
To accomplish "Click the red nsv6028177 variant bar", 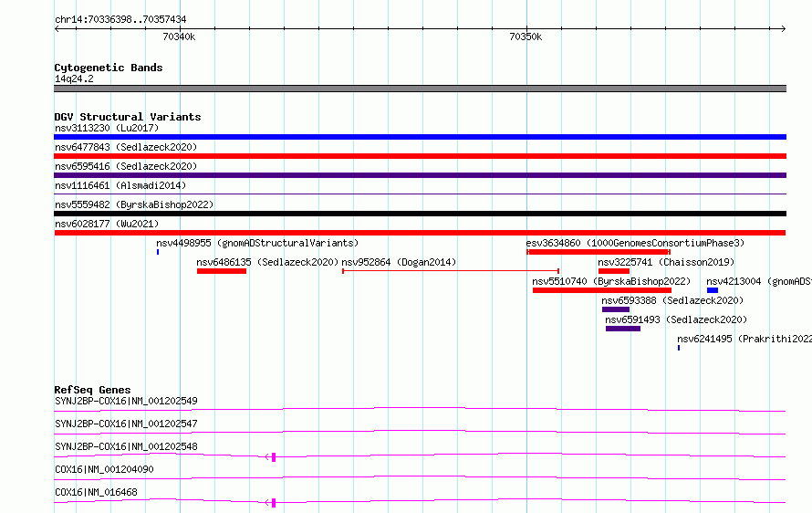I will tap(420, 233).
